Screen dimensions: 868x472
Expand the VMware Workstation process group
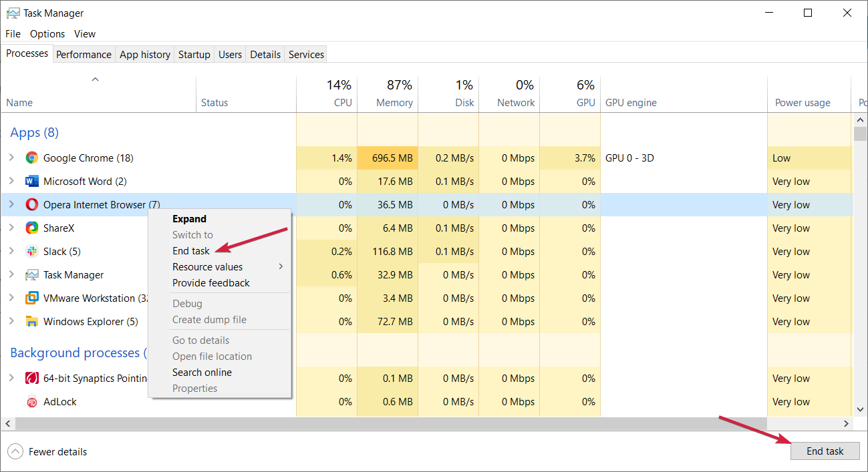pyautogui.click(x=11, y=298)
